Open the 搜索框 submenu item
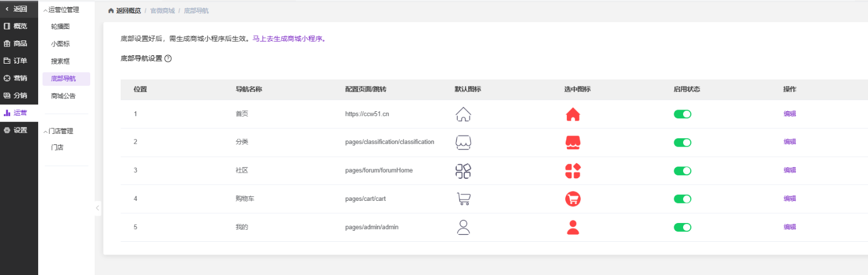Viewport: 868px width, 275px height. coord(60,61)
